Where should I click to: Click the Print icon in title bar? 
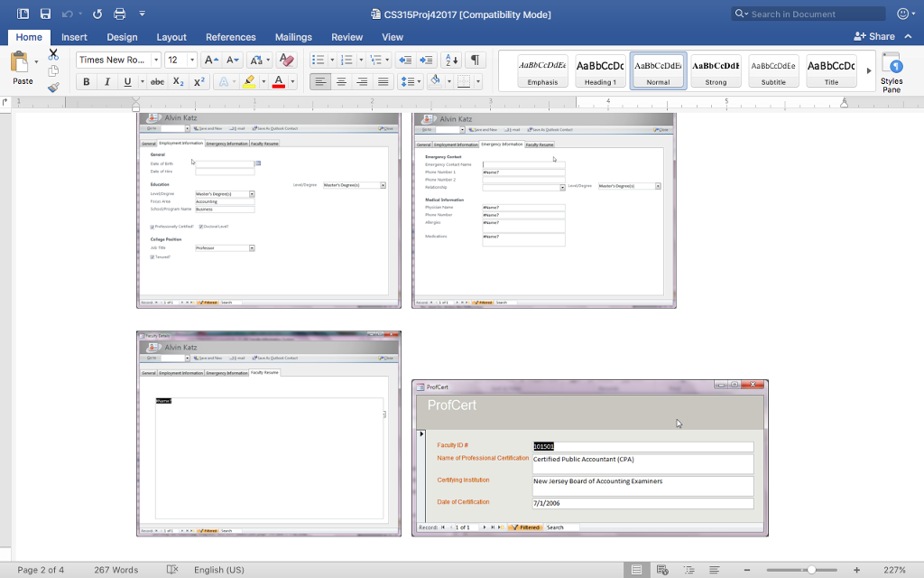tap(120, 14)
